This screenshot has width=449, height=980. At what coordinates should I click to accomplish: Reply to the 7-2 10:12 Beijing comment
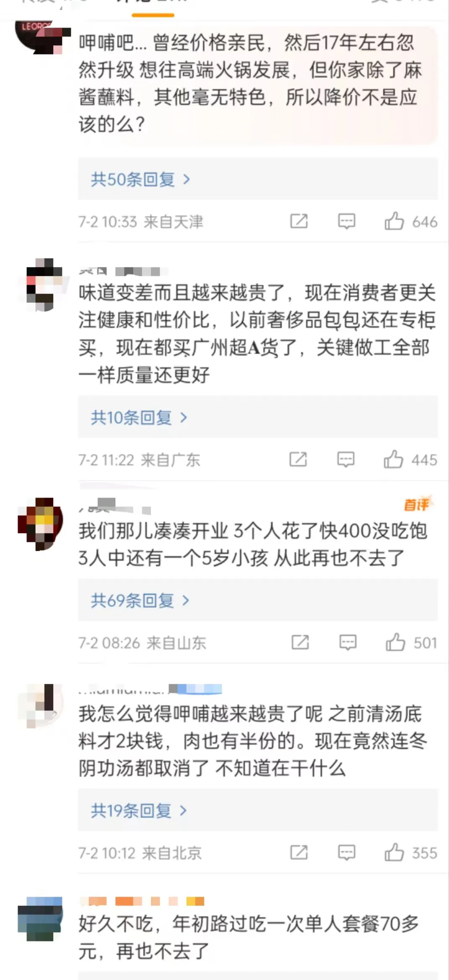347,853
